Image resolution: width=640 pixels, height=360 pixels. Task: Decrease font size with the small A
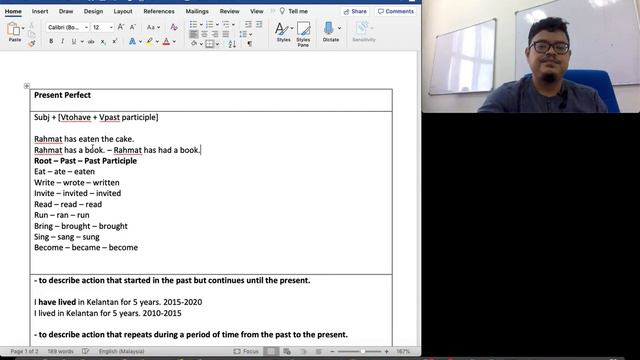pos(132,27)
